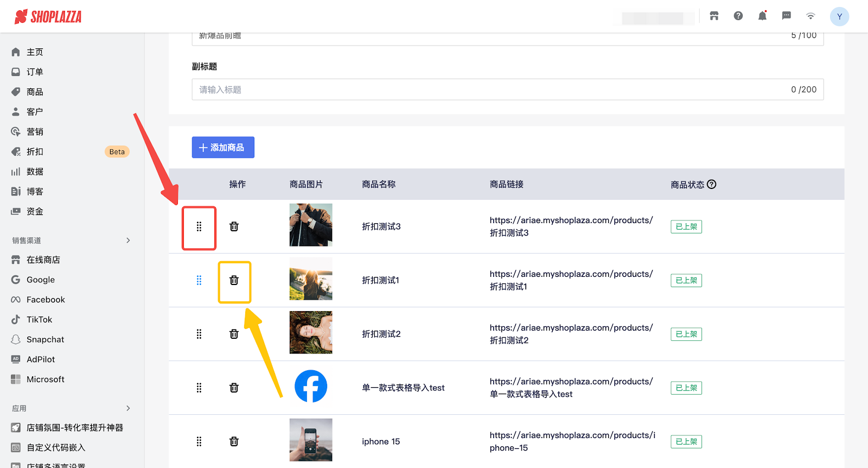Open the 折扣测试3 product link
The image size is (868, 468).
pyautogui.click(x=571, y=226)
